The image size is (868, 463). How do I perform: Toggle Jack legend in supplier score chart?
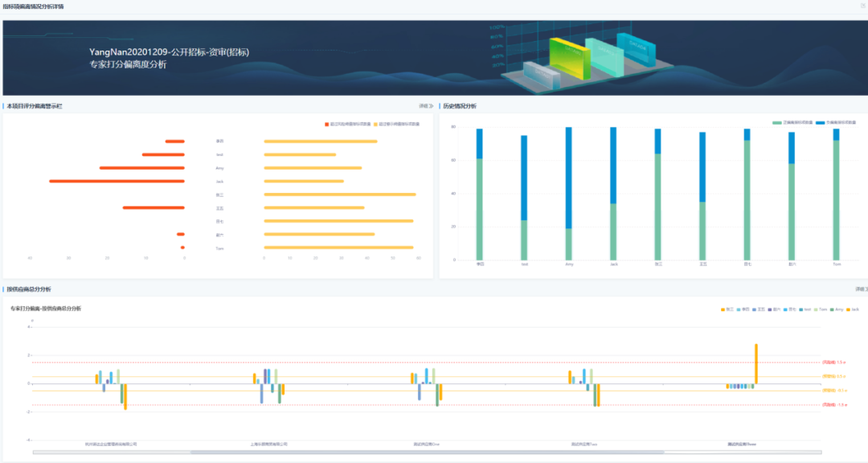(853, 309)
